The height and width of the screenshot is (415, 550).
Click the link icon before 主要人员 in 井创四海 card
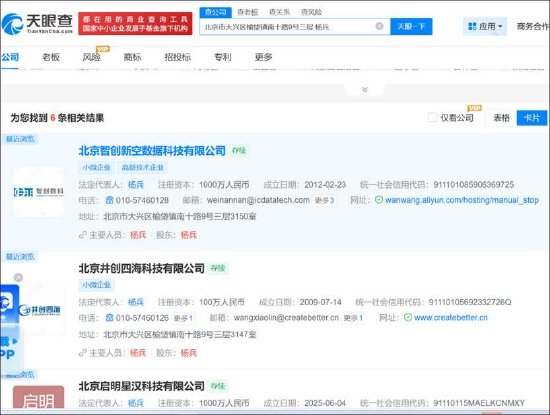point(83,353)
